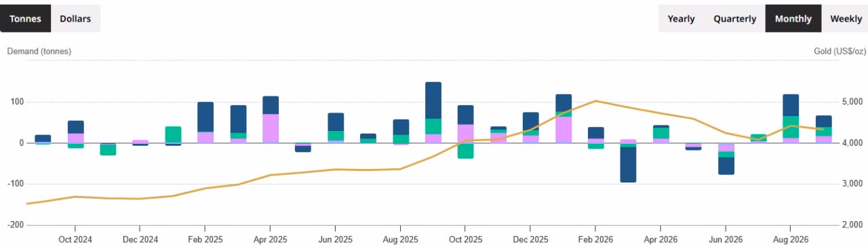Select the Tonnes unit toggle
This screenshot has height=247, width=868.
click(x=26, y=18)
